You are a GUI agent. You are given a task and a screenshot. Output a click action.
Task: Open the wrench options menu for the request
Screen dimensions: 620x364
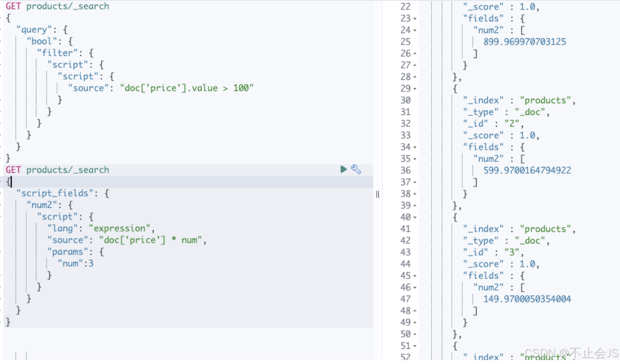click(x=356, y=169)
